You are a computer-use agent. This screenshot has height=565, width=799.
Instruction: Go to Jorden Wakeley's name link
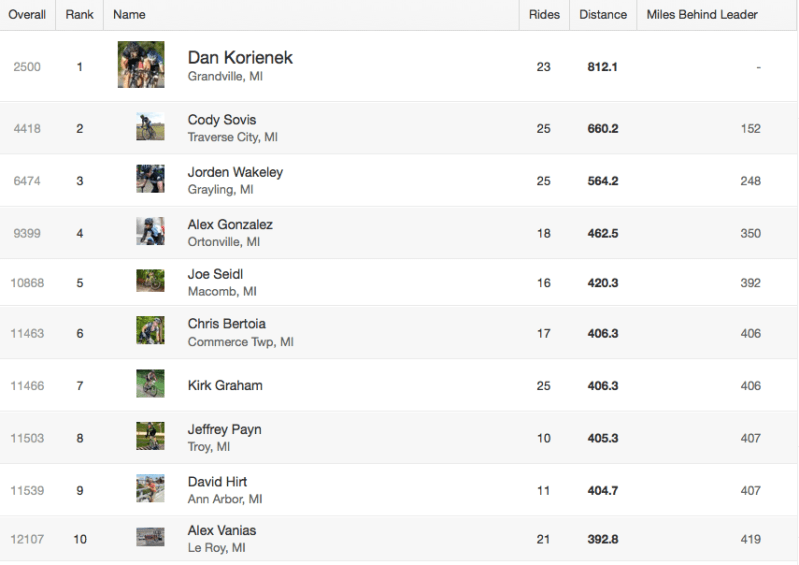pos(235,172)
